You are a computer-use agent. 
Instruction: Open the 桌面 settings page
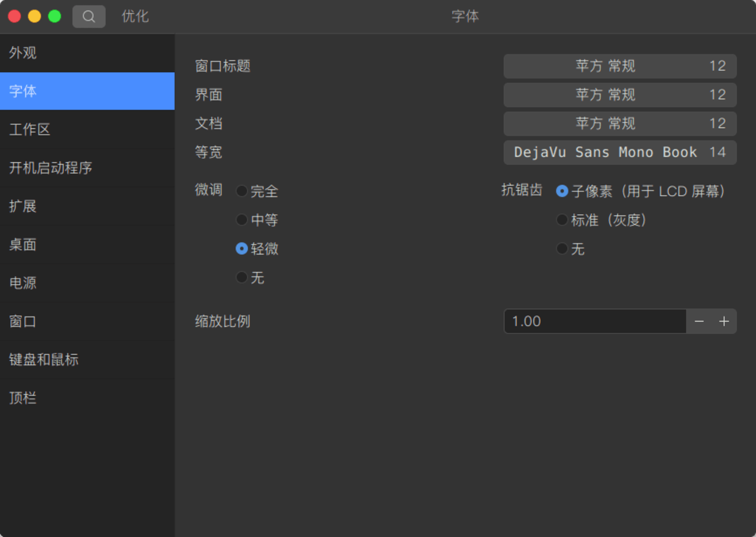tap(87, 244)
